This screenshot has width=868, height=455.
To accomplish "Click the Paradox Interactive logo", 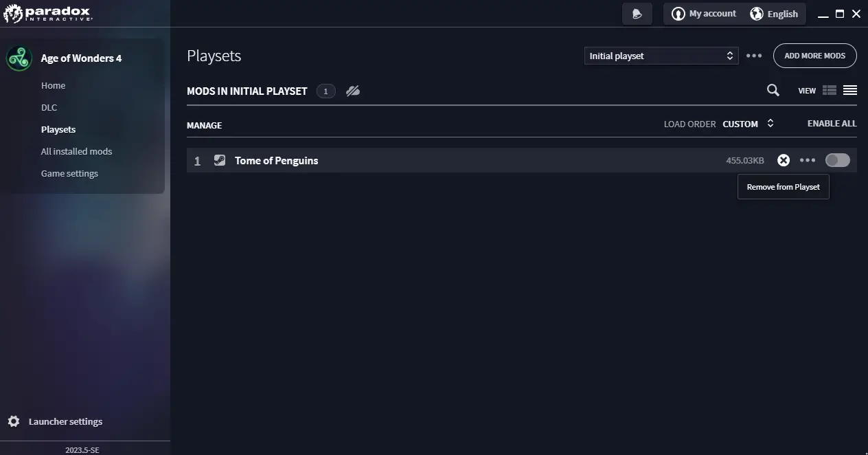I will pyautogui.click(x=48, y=14).
